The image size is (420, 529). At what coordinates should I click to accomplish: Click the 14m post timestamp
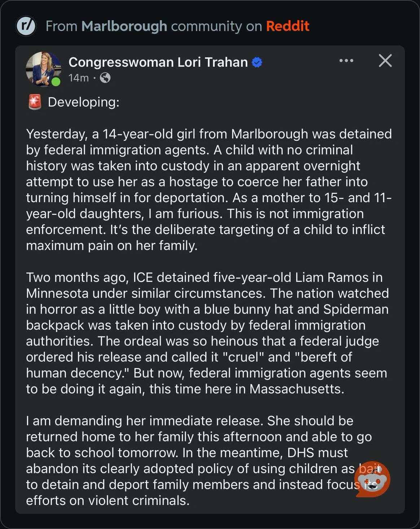[78, 78]
